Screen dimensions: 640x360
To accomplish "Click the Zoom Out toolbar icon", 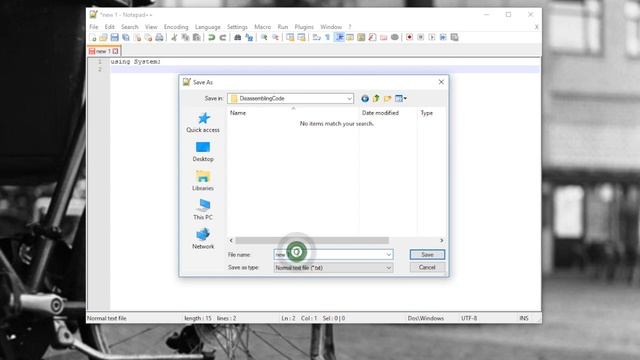I will point(276,38).
